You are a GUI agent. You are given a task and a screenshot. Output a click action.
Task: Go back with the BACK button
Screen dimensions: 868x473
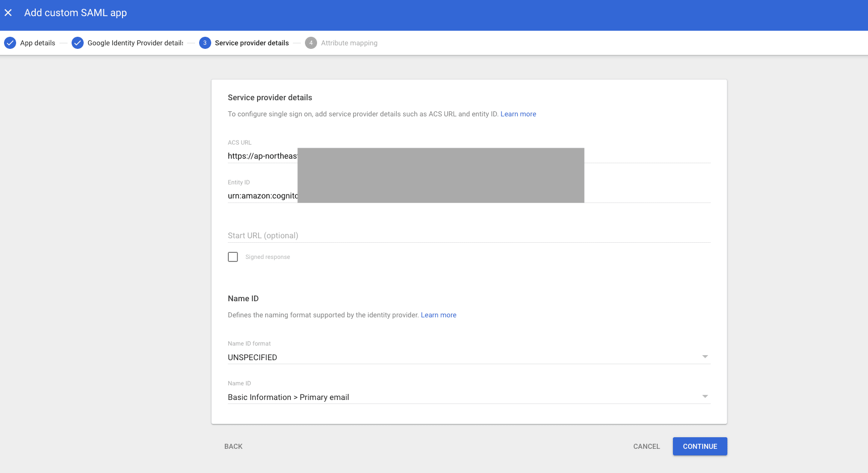233,446
